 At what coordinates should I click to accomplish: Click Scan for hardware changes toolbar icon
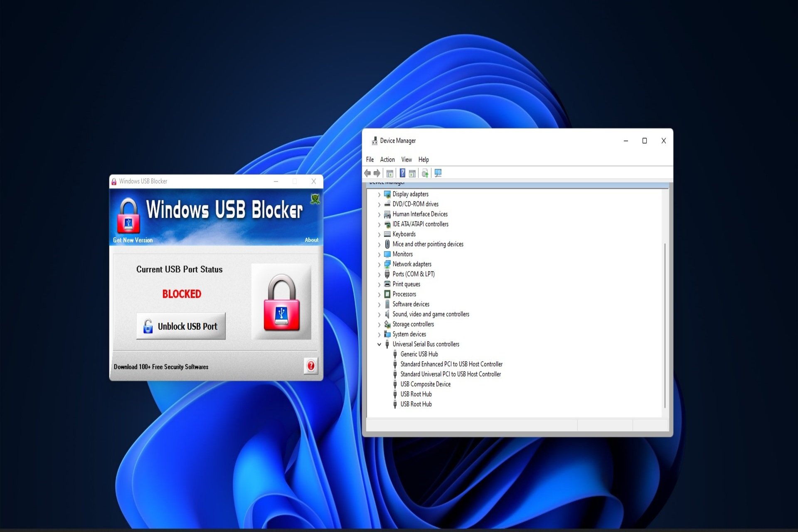[x=438, y=173]
